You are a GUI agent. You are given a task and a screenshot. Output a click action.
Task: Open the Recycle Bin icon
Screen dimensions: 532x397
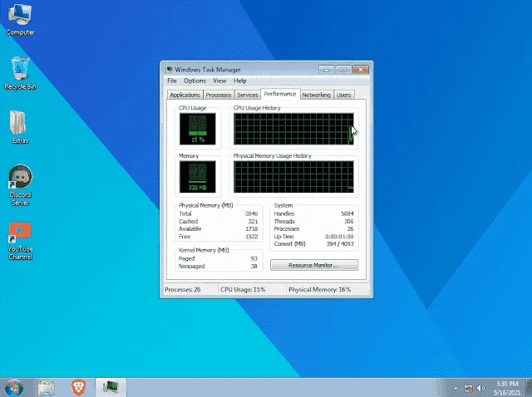pyautogui.click(x=20, y=73)
